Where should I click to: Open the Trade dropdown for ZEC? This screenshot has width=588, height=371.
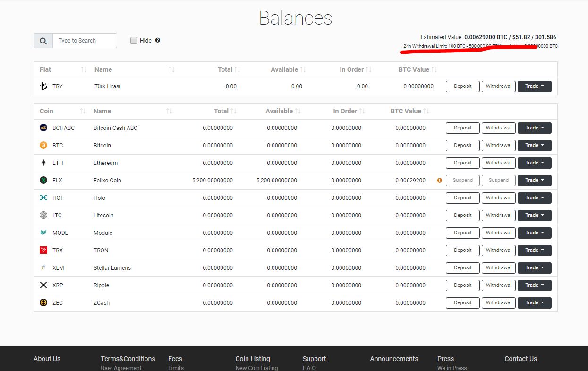click(x=535, y=303)
